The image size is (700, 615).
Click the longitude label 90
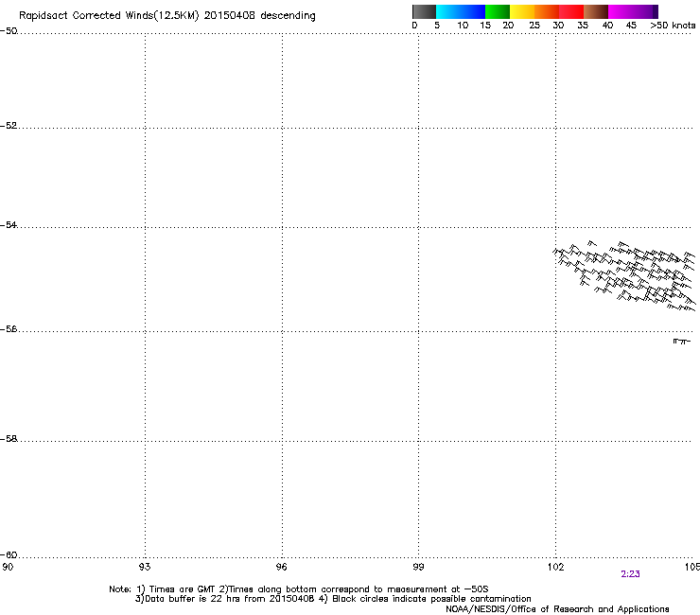coord(8,567)
